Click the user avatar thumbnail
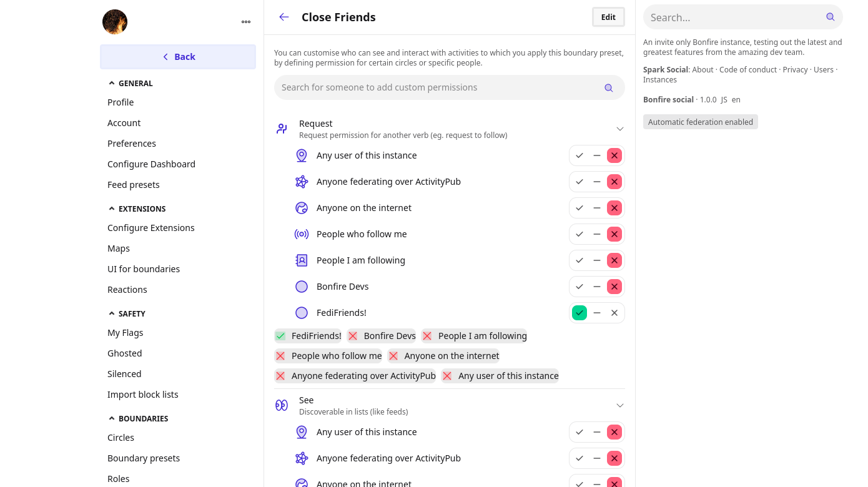Screen dimensions: 868x487 click(x=115, y=22)
